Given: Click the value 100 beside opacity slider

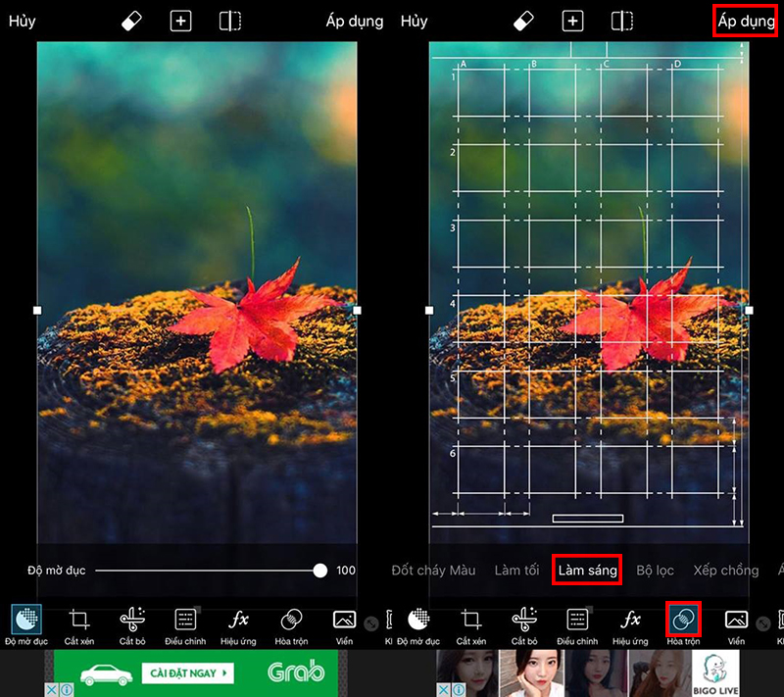Looking at the screenshot, I should (x=346, y=571).
